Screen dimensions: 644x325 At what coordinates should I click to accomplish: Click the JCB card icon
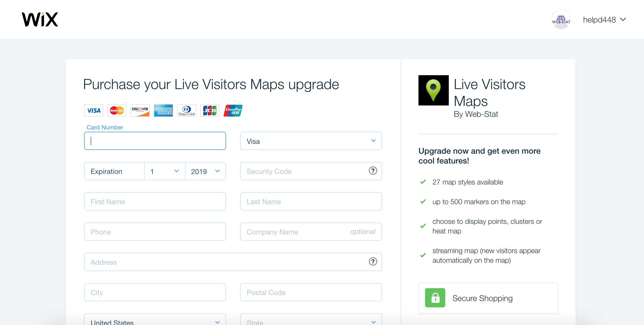(x=210, y=110)
